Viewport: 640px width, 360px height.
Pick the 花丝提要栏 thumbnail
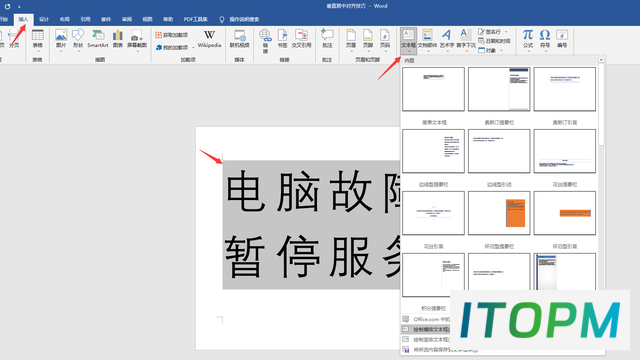point(565,151)
